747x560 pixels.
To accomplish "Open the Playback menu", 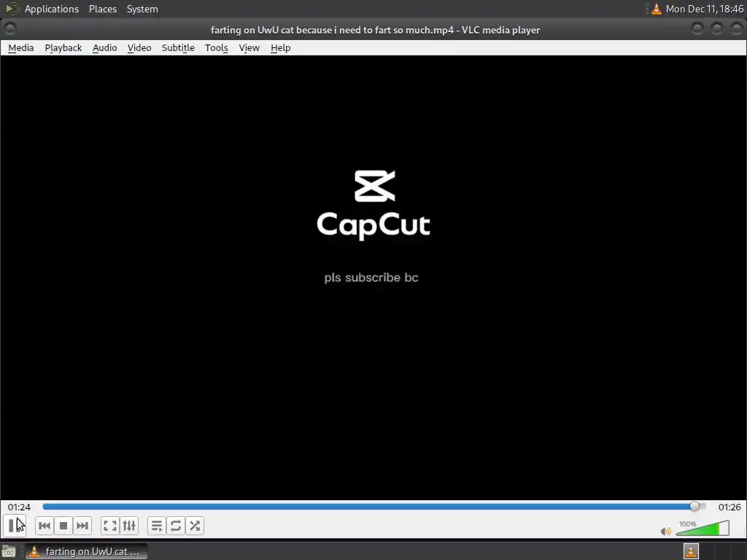I will click(63, 47).
